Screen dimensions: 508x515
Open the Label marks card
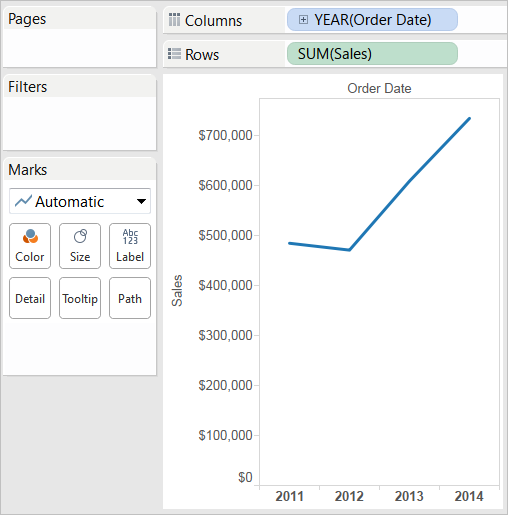click(130, 246)
